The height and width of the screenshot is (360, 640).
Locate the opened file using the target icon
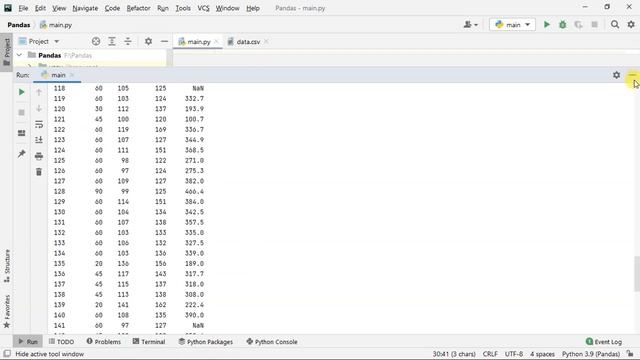click(x=96, y=41)
